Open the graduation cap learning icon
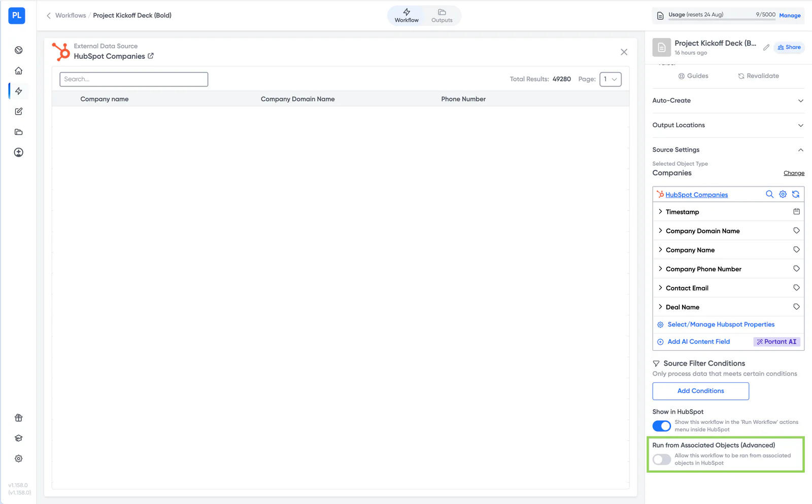Viewport: 812px width, 504px height. (x=19, y=438)
